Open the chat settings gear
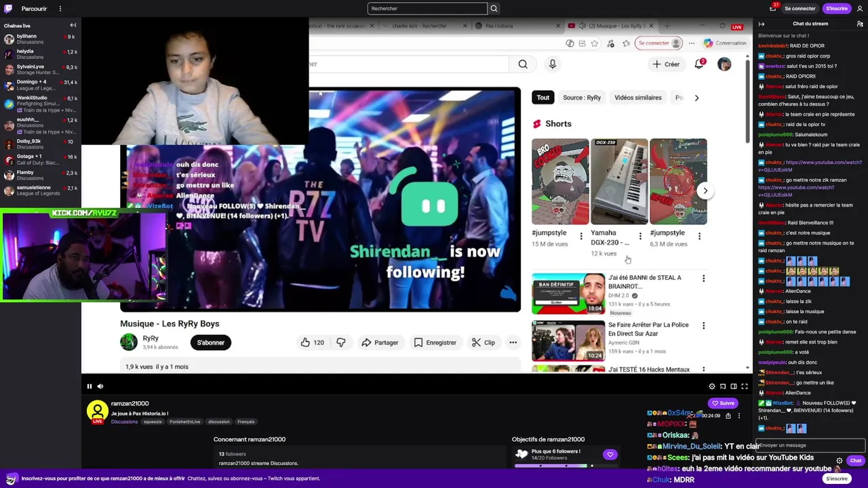 pyautogui.click(x=840, y=461)
